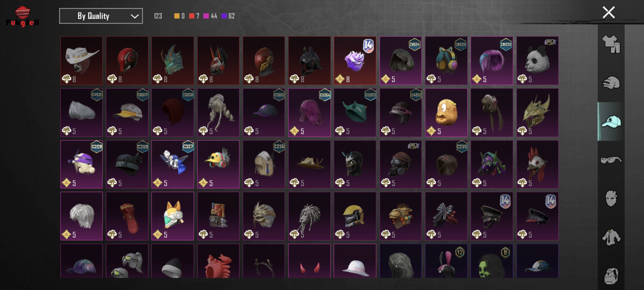Expand the By Quality sort dropdown
The image size is (644, 290).
tap(101, 16)
